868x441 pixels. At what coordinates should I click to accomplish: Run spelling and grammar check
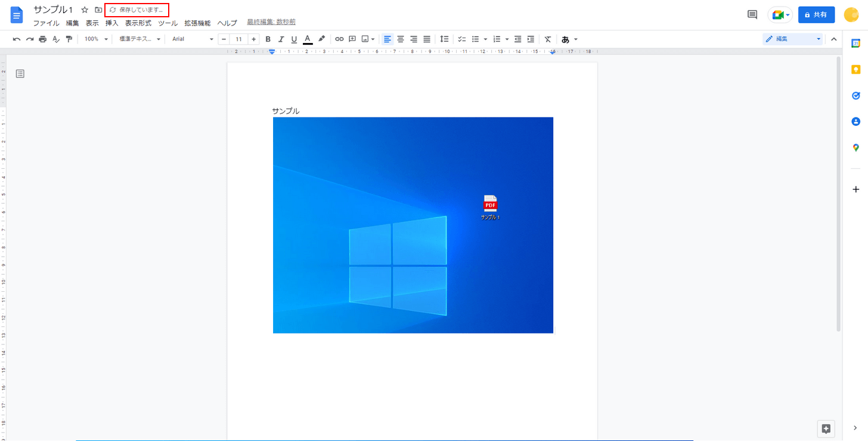[56, 39]
